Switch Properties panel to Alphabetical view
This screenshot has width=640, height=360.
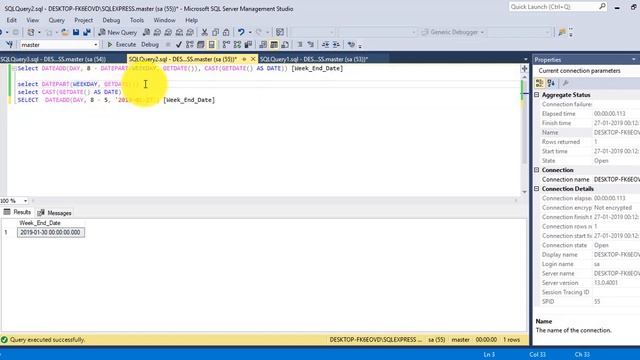click(551, 83)
